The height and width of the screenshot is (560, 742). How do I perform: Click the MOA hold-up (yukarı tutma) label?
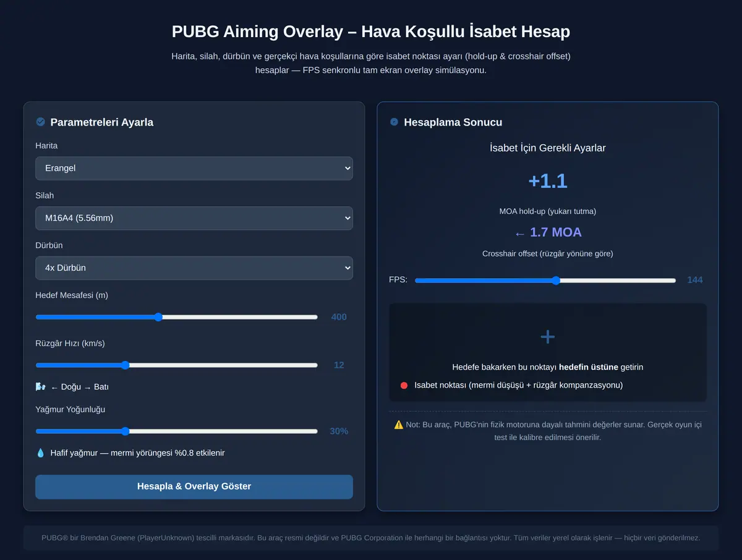(548, 211)
